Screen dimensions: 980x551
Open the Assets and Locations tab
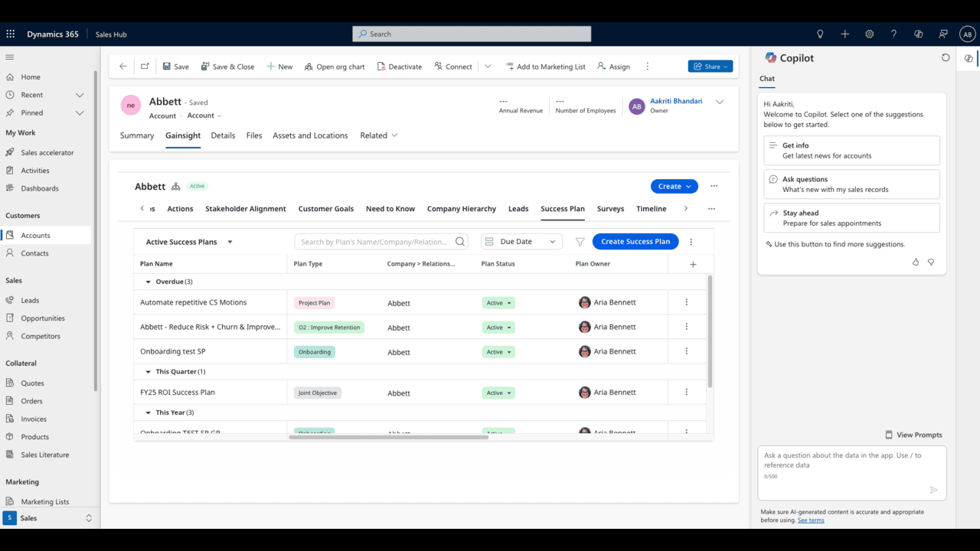[x=310, y=135]
